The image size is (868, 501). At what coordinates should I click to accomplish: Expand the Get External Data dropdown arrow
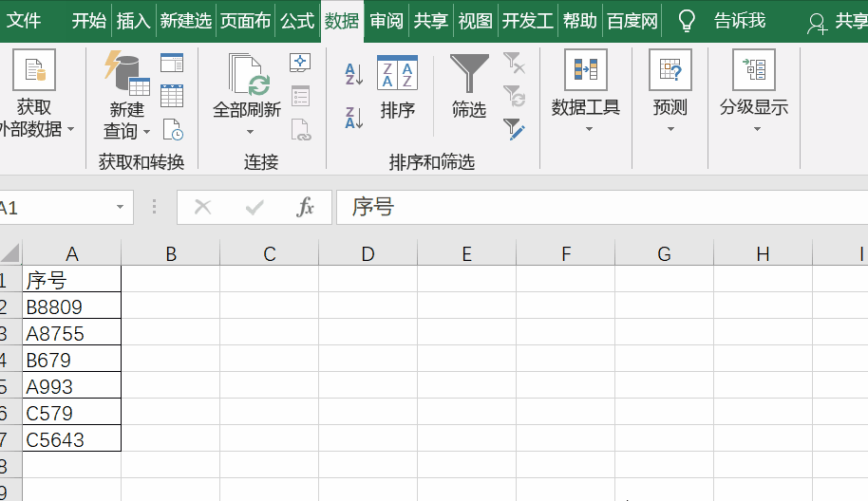coord(71,129)
